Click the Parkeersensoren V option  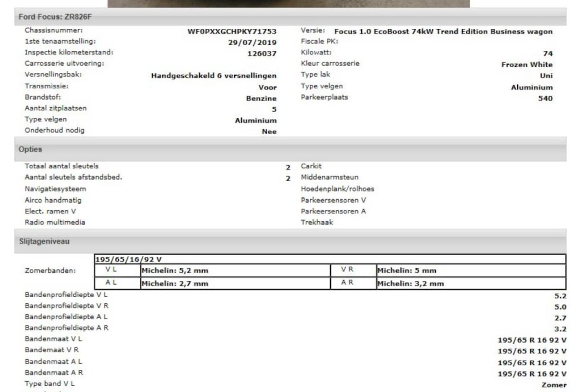pyautogui.click(x=333, y=200)
